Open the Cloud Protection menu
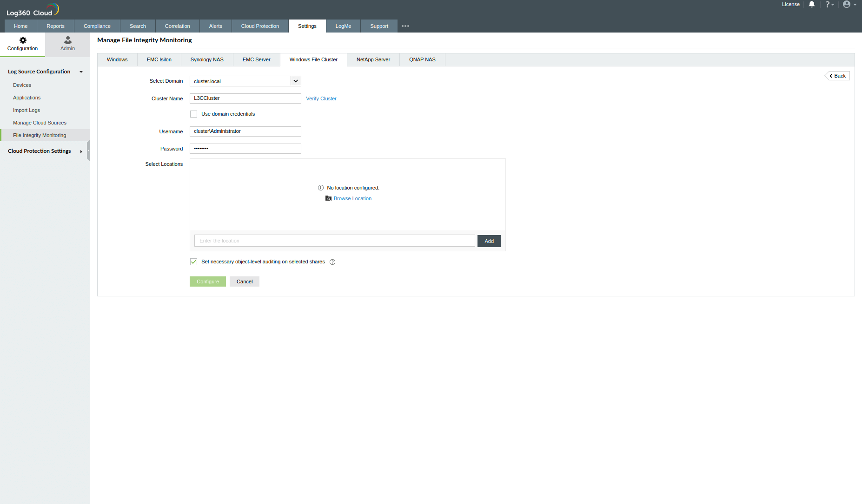Image resolution: width=862 pixels, height=504 pixels. click(x=260, y=26)
